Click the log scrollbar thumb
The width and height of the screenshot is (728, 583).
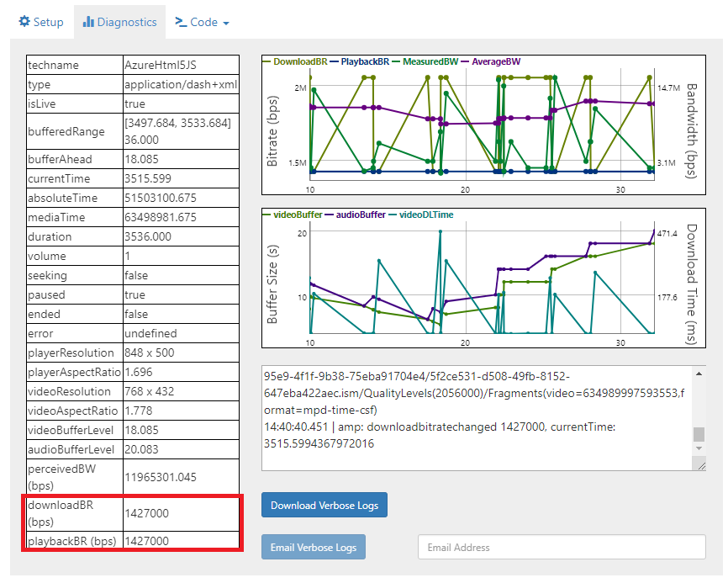coord(699,434)
